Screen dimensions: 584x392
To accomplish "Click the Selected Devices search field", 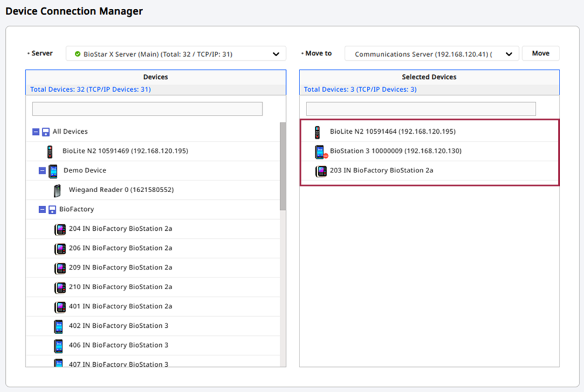I will point(420,109).
